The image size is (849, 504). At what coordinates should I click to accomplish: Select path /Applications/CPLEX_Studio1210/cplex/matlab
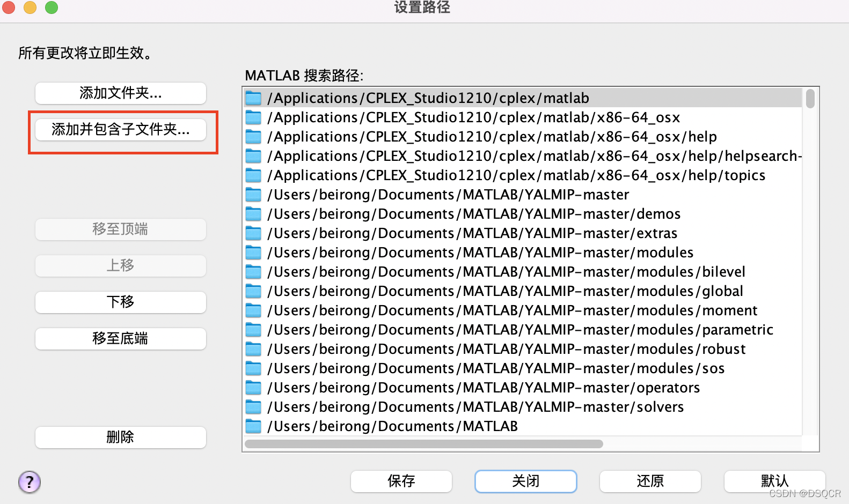click(523, 98)
